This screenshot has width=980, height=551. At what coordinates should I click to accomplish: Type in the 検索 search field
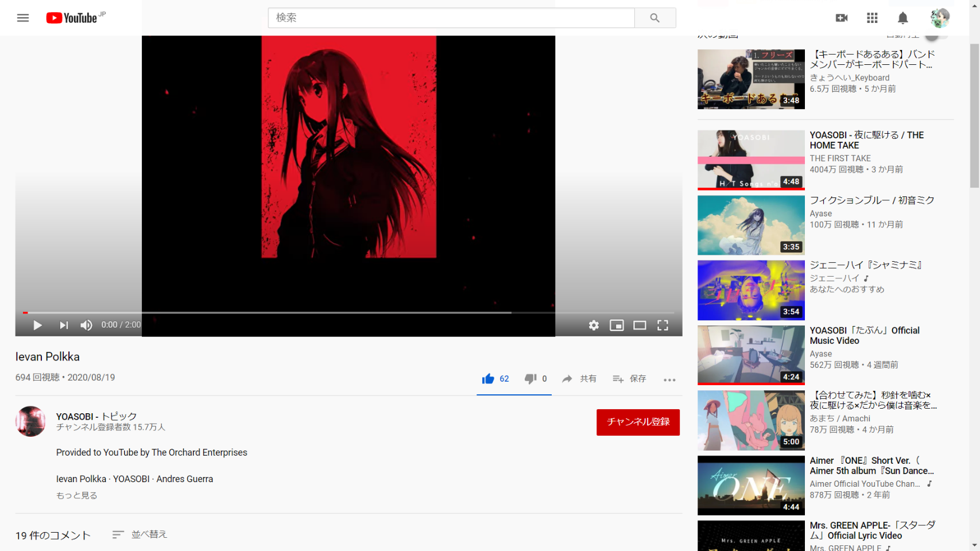[451, 18]
